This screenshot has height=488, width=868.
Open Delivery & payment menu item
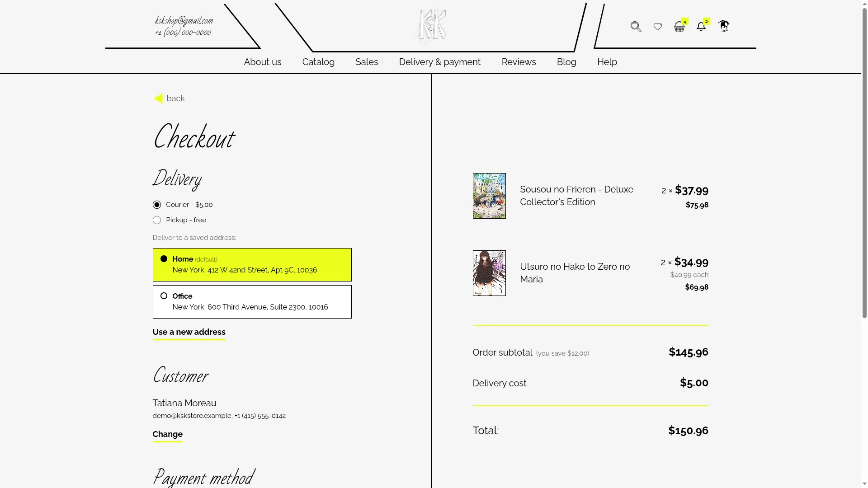pyautogui.click(x=439, y=62)
